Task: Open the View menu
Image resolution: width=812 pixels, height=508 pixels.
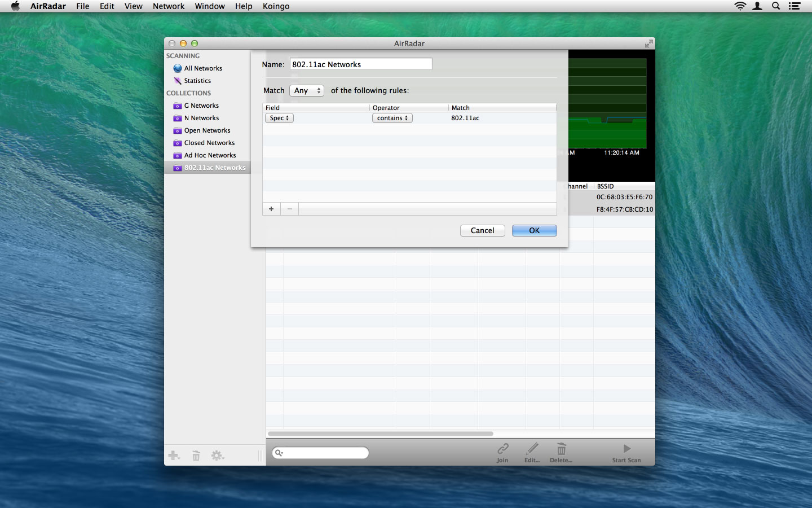Action: [x=134, y=6]
